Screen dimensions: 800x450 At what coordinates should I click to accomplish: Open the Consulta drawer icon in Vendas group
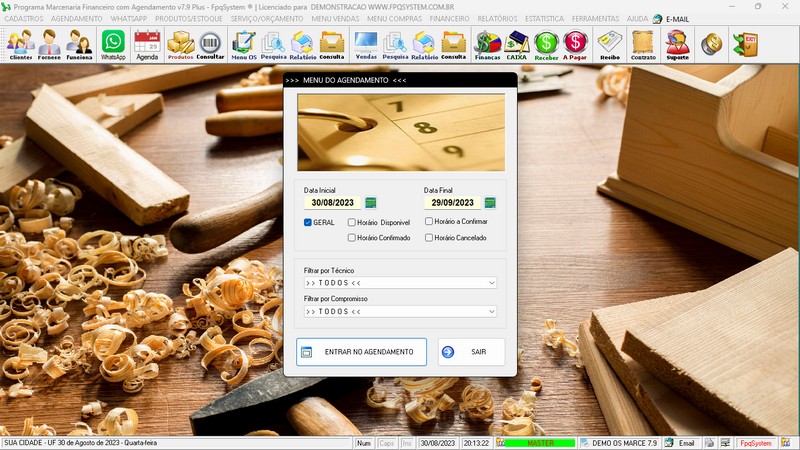pos(454,44)
